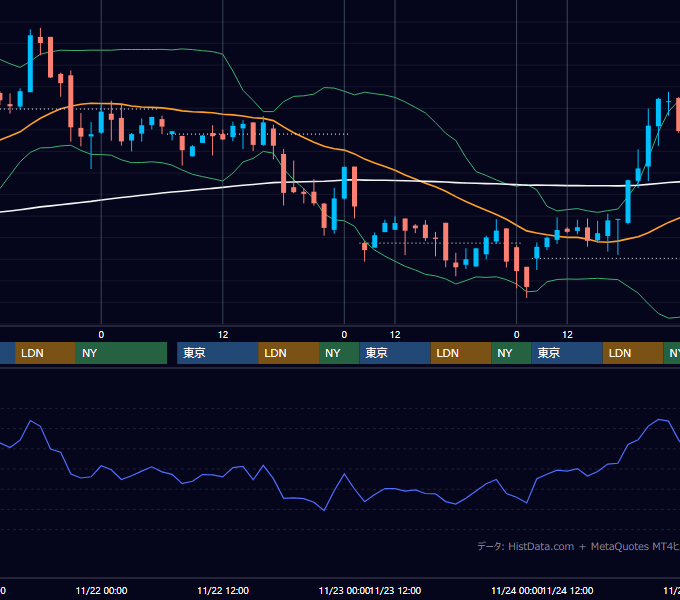Click the hour label 12 above 11/22 LDN
Viewport: 680px width, 600px height.
pyautogui.click(x=223, y=335)
